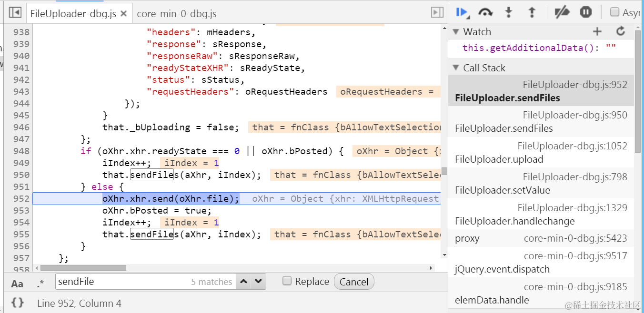Add a watch expression
The height and width of the screenshot is (313, 644).
pos(597,31)
